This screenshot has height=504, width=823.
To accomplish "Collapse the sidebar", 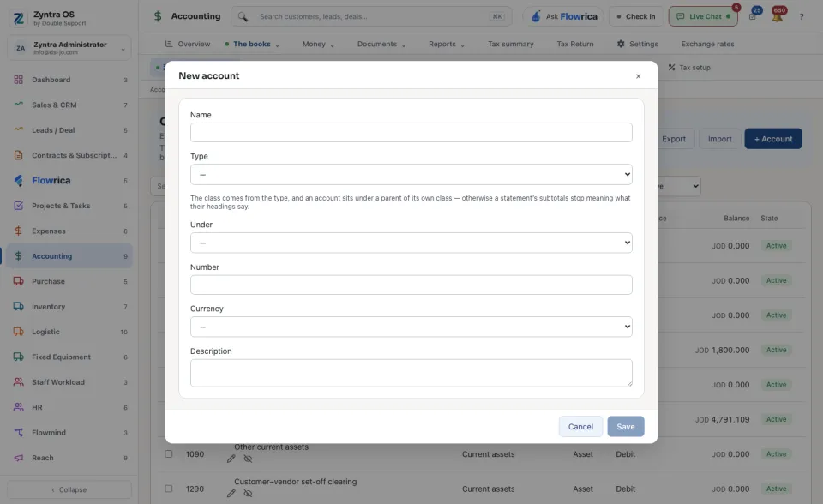I will coord(69,489).
